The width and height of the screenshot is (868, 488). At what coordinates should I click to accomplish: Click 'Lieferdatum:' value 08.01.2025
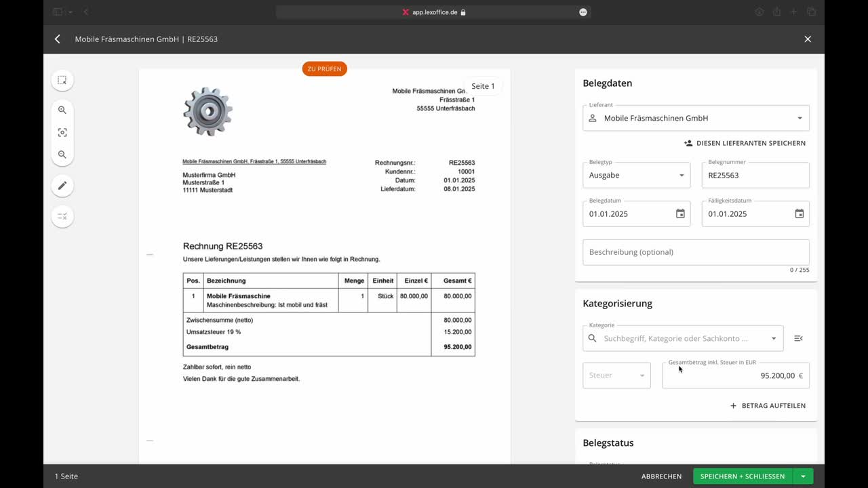click(459, 189)
